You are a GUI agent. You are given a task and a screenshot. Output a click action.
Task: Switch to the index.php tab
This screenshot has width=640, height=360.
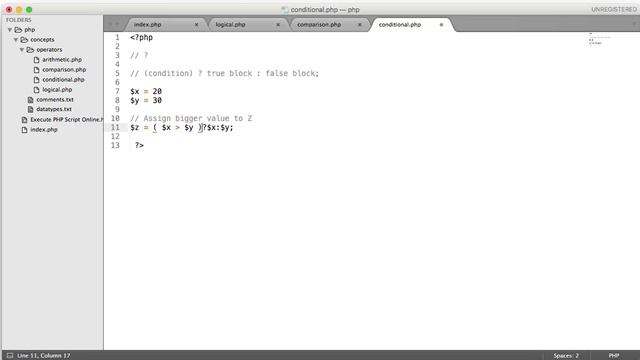click(147, 24)
